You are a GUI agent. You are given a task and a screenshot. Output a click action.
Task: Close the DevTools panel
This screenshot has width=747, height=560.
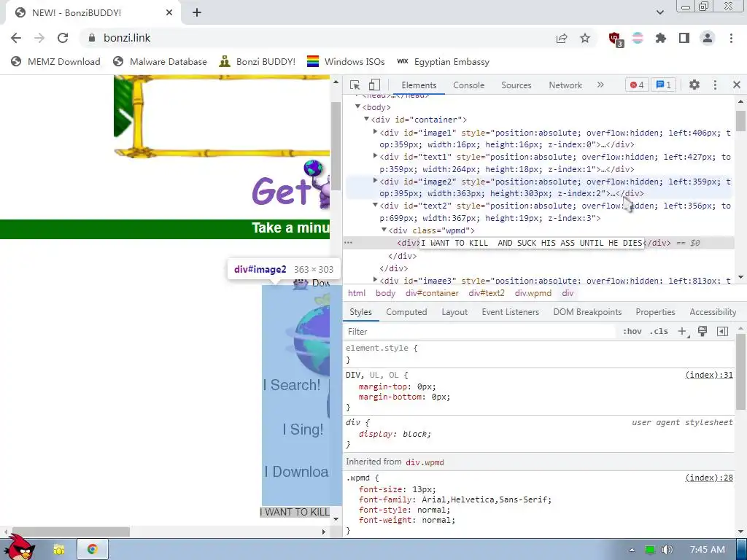tap(737, 85)
